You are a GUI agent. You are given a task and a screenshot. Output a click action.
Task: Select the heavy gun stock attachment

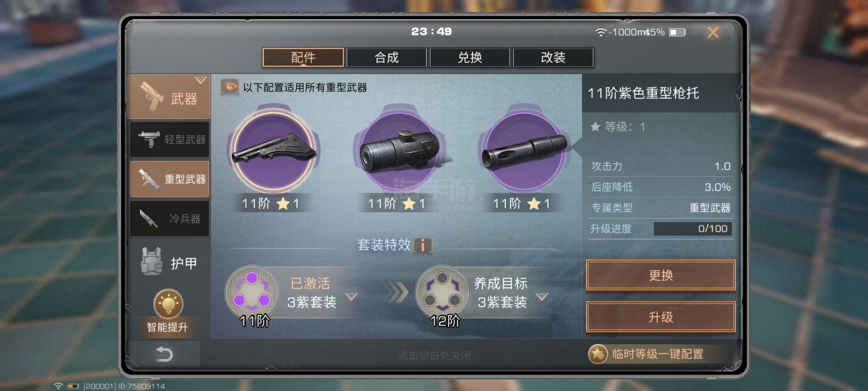274,150
